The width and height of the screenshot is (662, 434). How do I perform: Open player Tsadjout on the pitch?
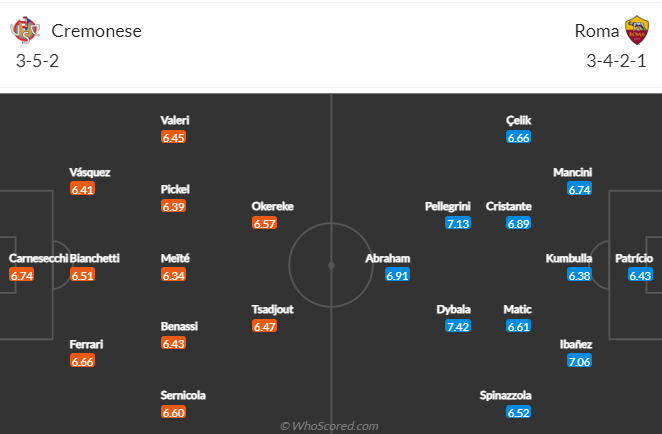pos(273,309)
